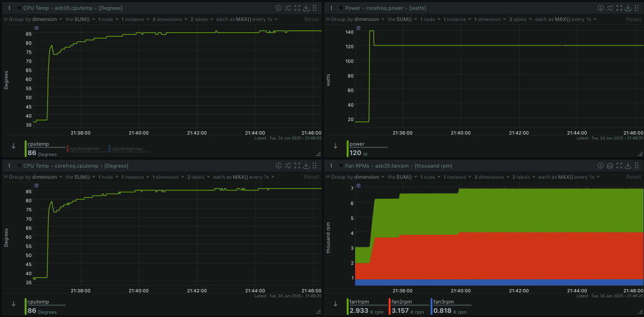Toggle fan2rpm series visibility
644x317 pixels.
(401, 302)
